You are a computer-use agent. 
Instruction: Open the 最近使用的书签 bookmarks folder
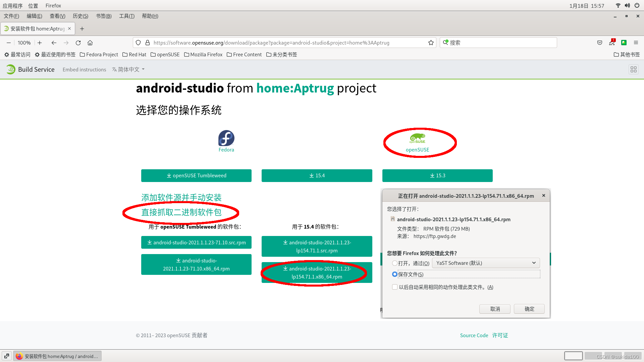click(55, 55)
